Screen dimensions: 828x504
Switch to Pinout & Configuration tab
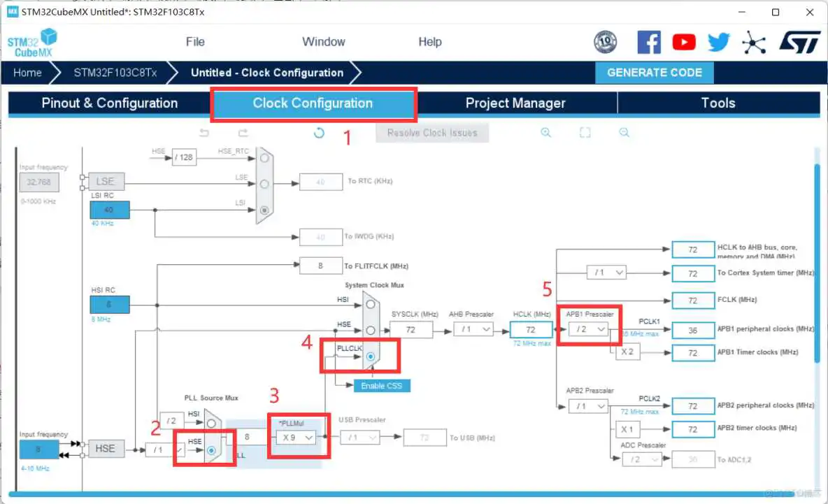(x=110, y=103)
